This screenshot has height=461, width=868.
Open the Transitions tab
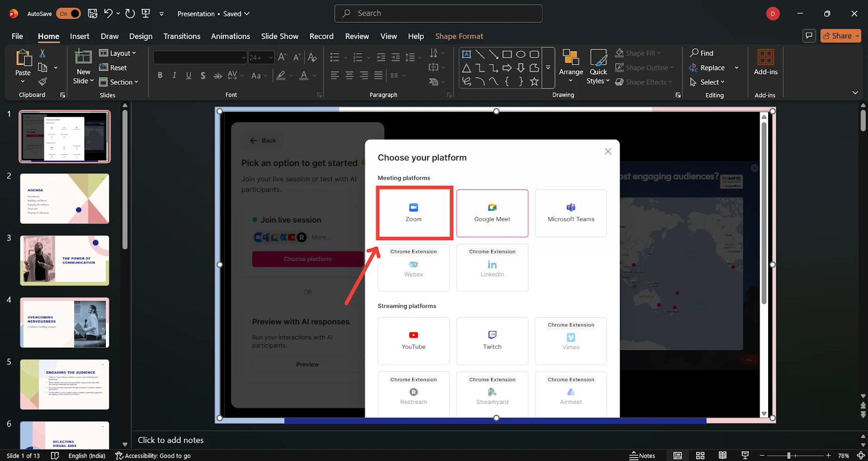pyautogui.click(x=182, y=36)
